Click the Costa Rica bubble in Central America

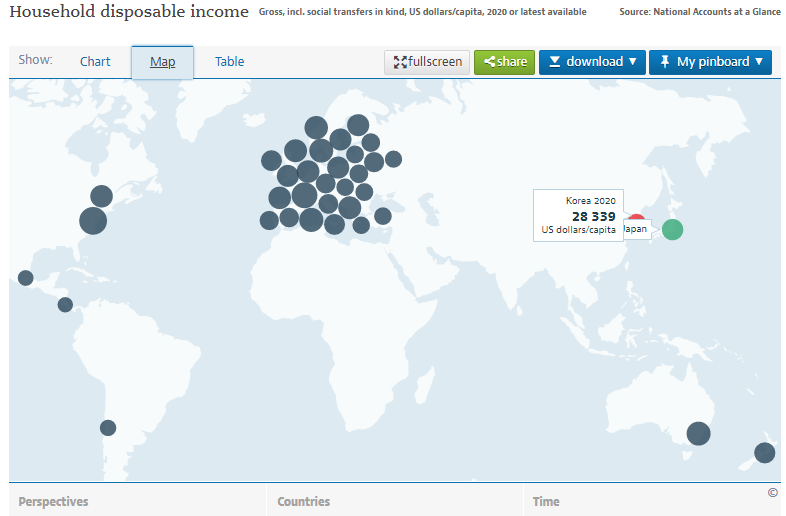(x=65, y=305)
